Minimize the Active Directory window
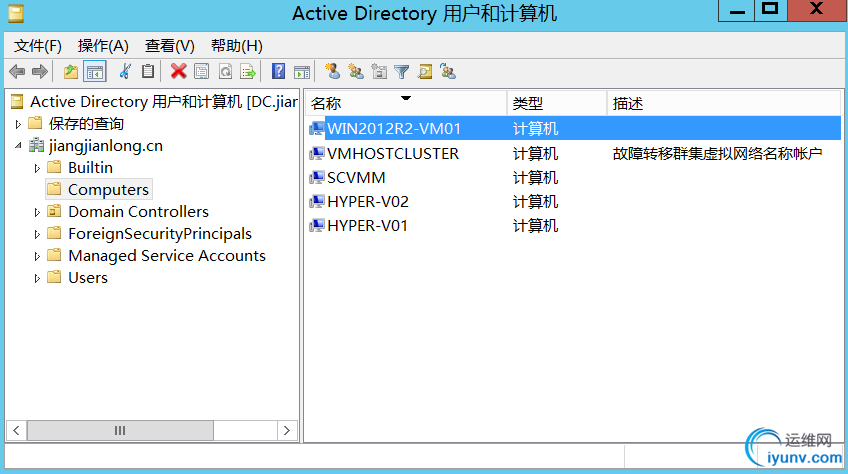This screenshot has width=848, height=474. pos(737,11)
